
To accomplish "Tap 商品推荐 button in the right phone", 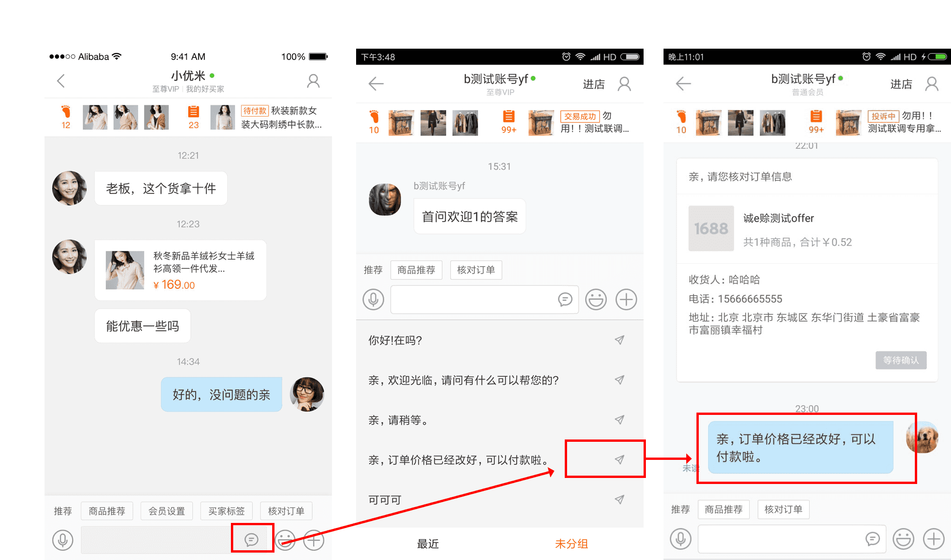I will click(x=723, y=509).
